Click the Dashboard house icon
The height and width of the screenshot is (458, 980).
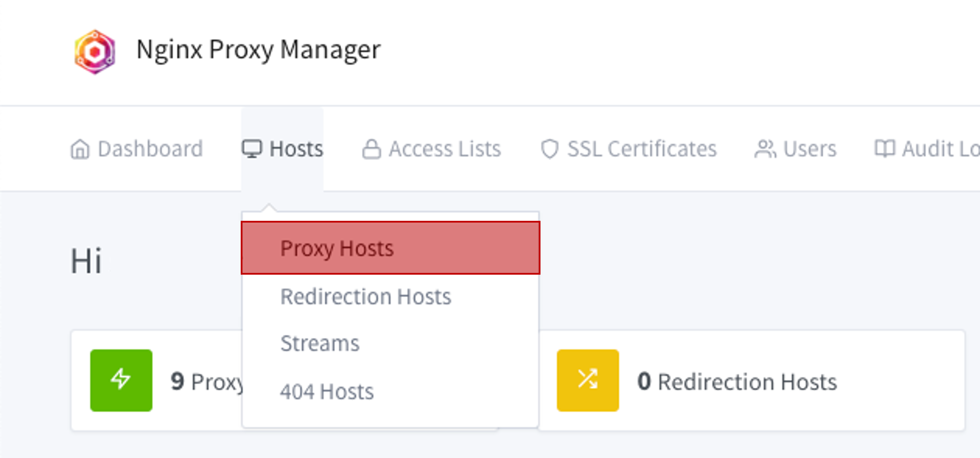[x=80, y=149]
